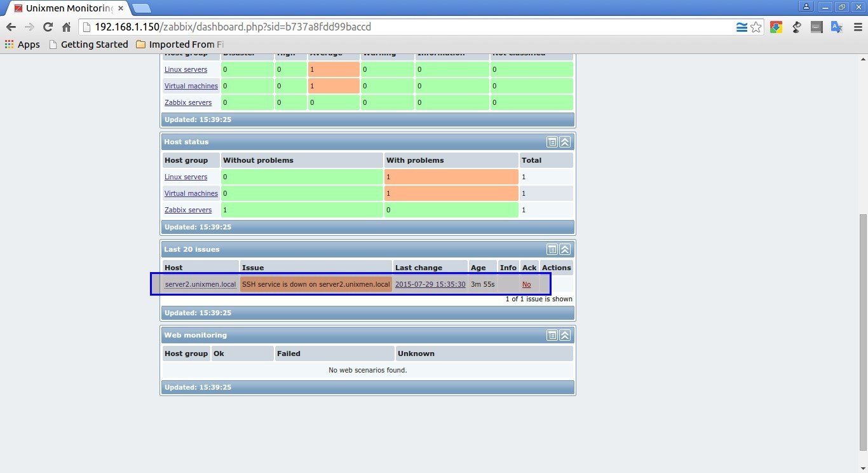Open Zabbix servers link in the top severity table
Screen dimensions: 868x473
188,102
